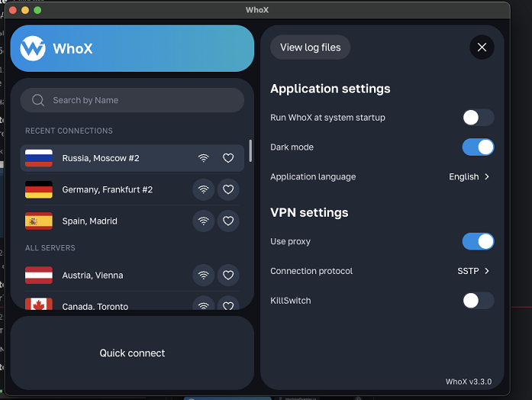532x400 pixels.
Task: Select Austria, Vienna server
Action: pyautogui.click(x=132, y=275)
